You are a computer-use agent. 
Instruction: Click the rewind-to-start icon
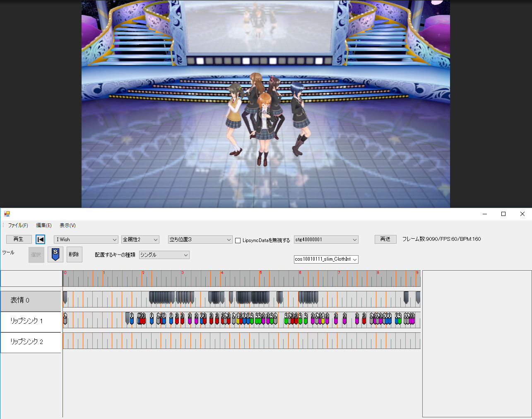pos(40,240)
